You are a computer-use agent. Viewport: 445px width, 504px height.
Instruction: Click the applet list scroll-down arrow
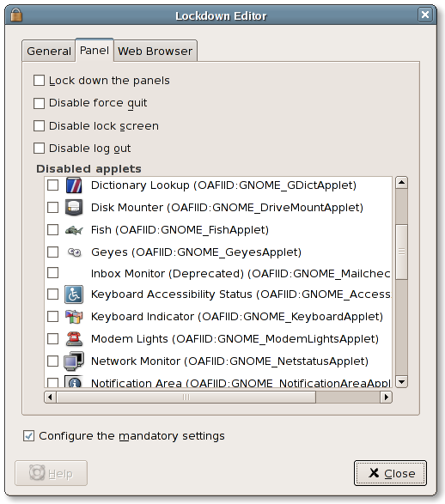click(401, 382)
